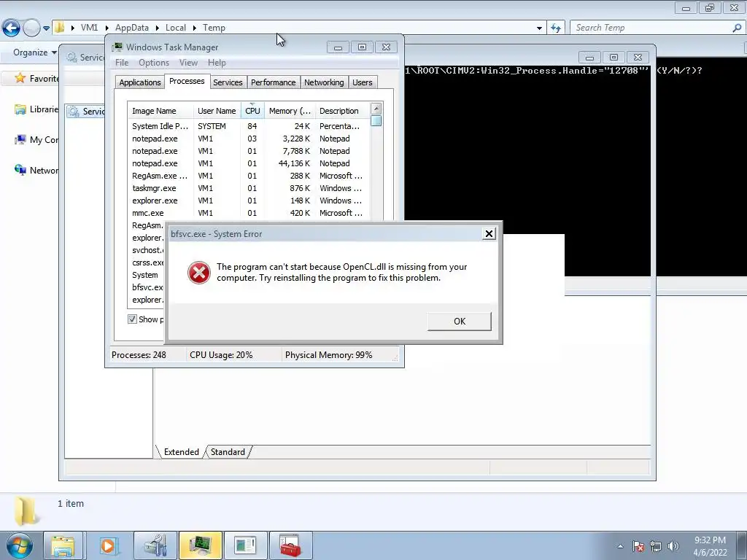The width and height of the screenshot is (747, 560).
Task: Switch to the Processes tab
Action: 187,82
